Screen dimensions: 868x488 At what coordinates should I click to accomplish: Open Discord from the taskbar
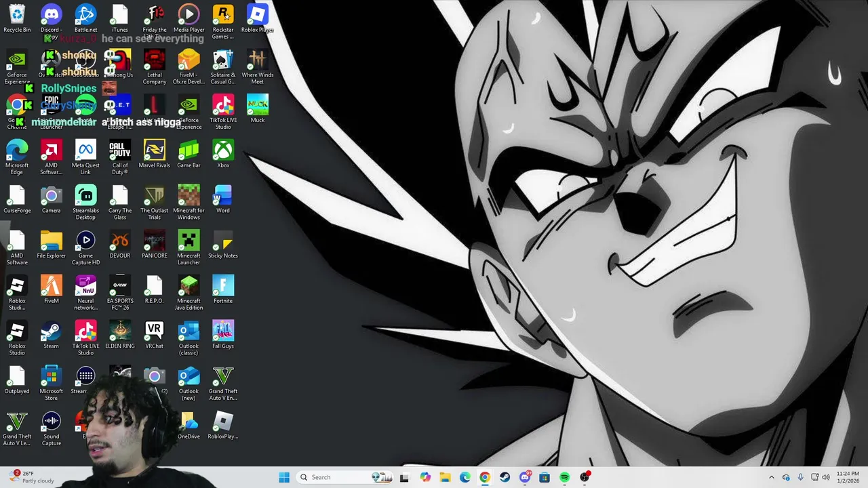(525, 477)
